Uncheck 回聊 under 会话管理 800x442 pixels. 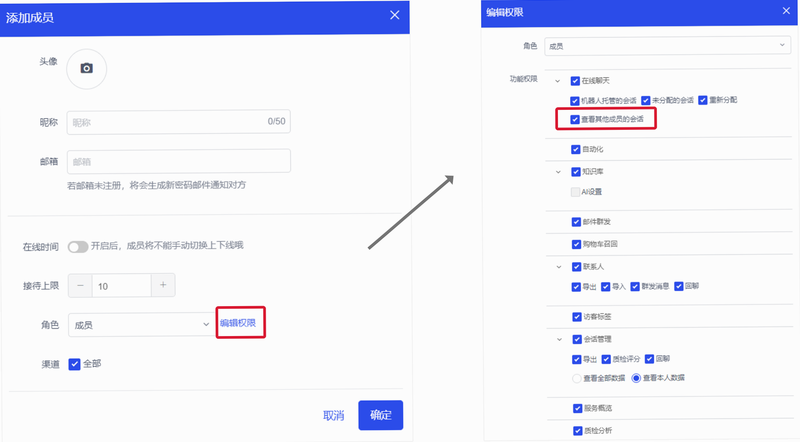tap(649, 359)
